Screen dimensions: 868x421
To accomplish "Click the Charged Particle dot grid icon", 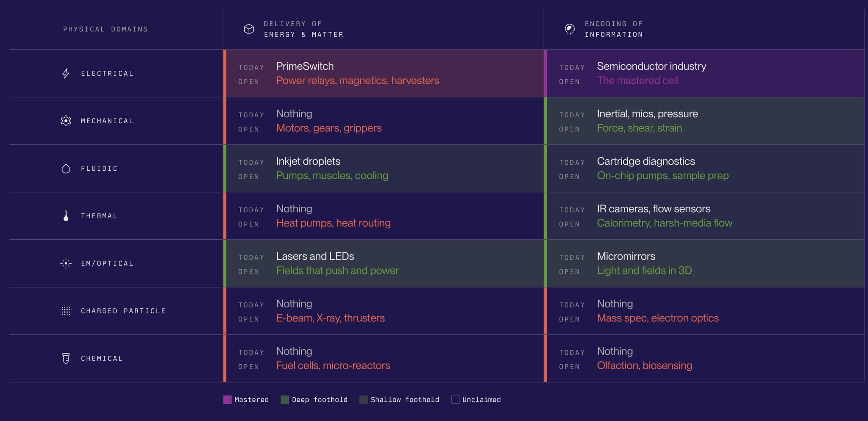I will [66, 311].
